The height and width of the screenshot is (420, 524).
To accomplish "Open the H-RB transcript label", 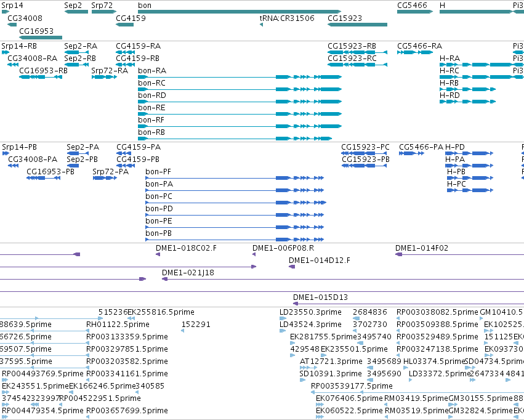I will pos(449,83).
